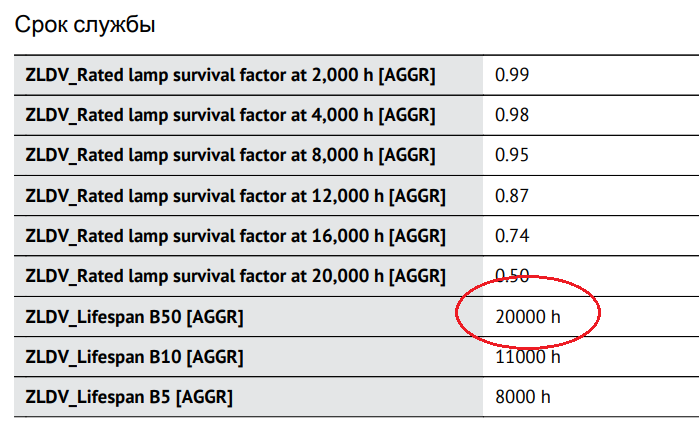The width and height of the screenshot is (699, 443).
Task: Click the 8000 h value
Action: [x=522, y=397]
